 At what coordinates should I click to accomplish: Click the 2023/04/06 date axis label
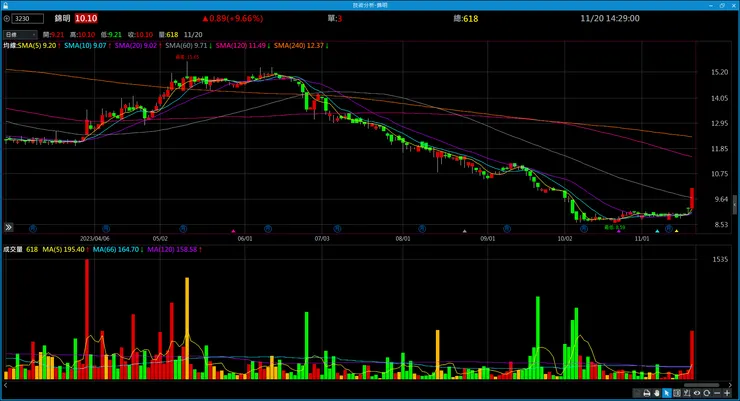94,239
